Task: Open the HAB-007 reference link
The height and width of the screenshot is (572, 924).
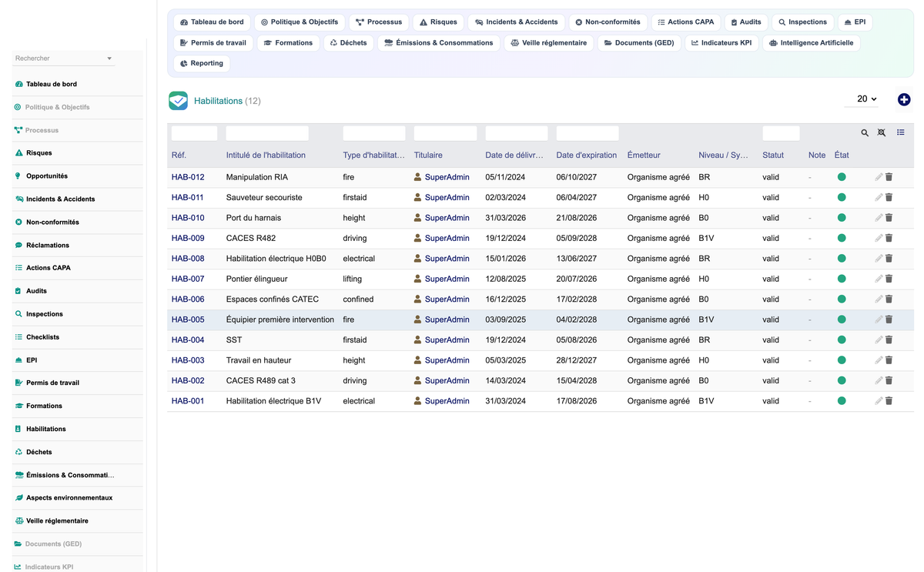Action: [188, 279]
